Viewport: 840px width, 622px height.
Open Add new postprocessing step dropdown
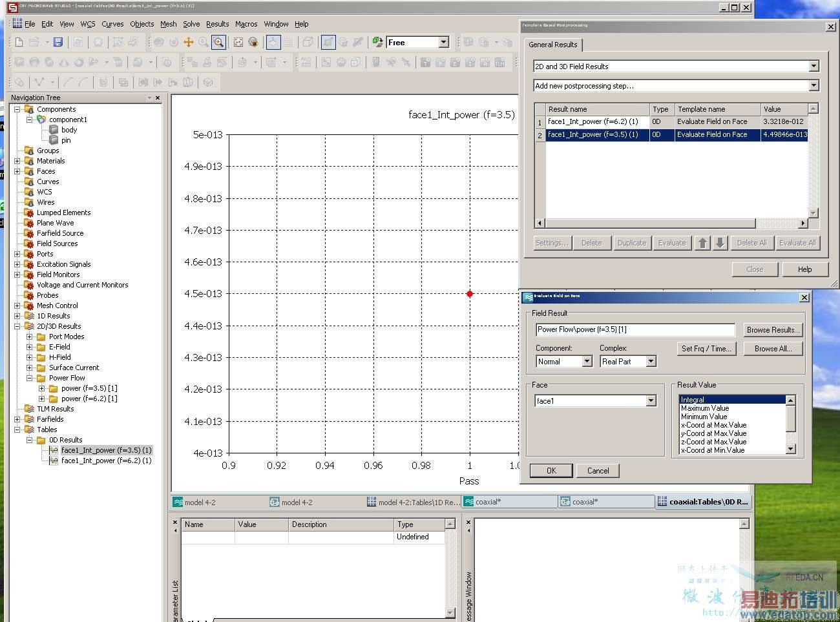click(814, 85)
